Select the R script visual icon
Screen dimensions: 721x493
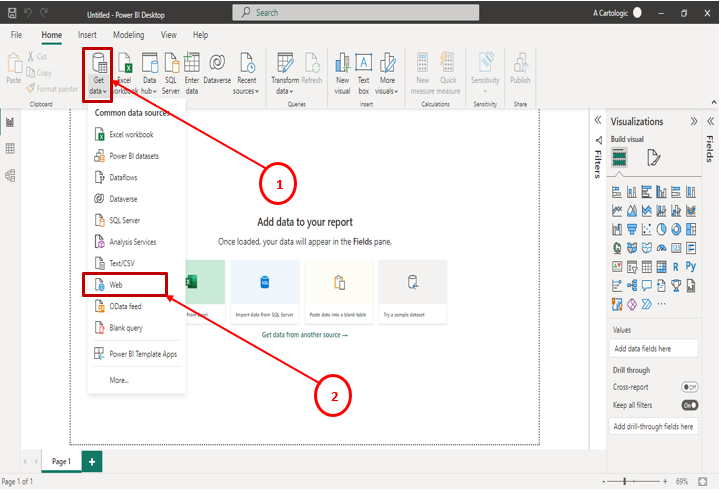tap(675, 267)
